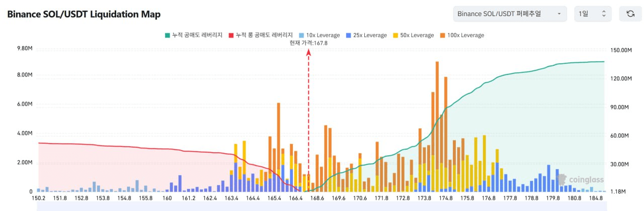
Task: Click the 173.8 x-axis price label
Action: [424, 198]
